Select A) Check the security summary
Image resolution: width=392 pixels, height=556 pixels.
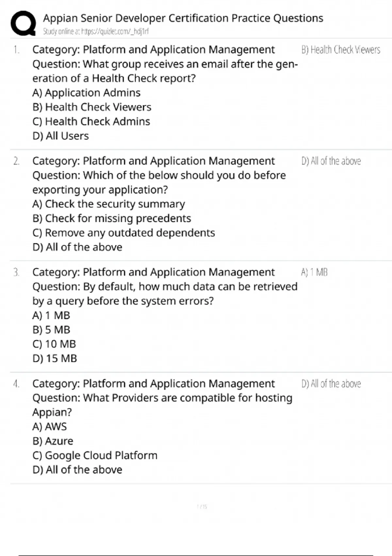[108, 204]
